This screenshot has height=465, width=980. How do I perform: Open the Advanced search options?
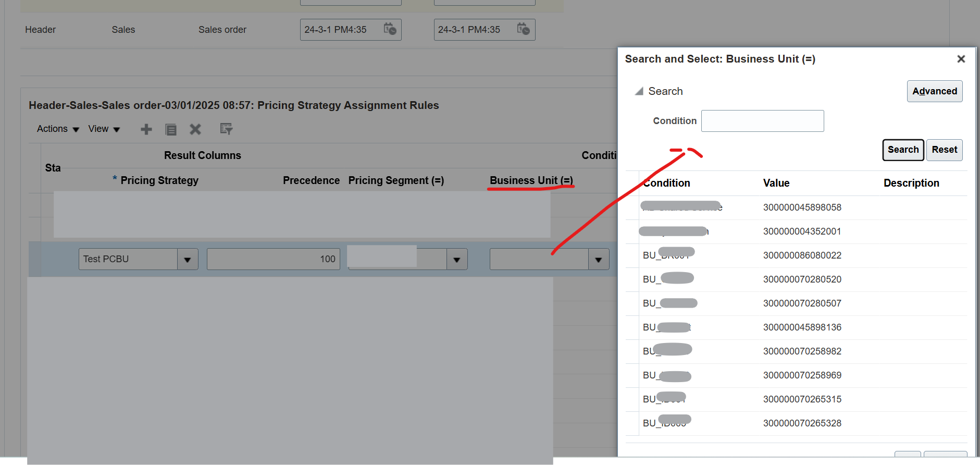tap(935, 91)
